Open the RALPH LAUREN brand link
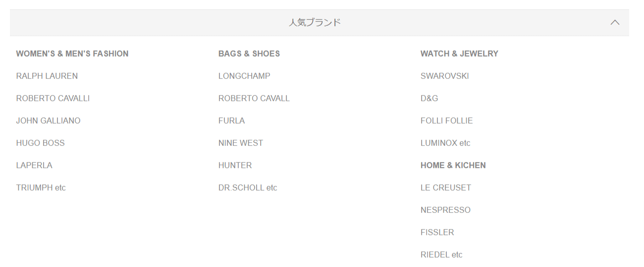Screen dimensions: 644x267 pyautogui.click(x=47, y=76)
